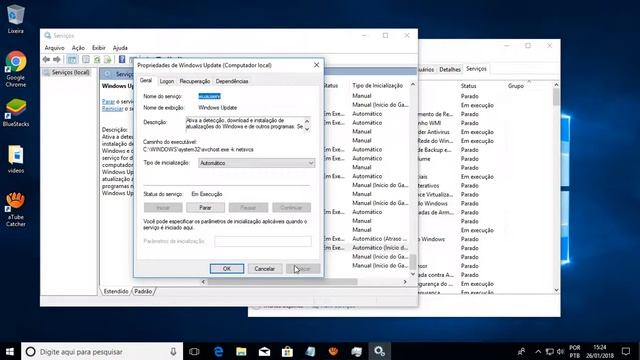
Task: Click the Cancelar button
Action: point(264,269)
